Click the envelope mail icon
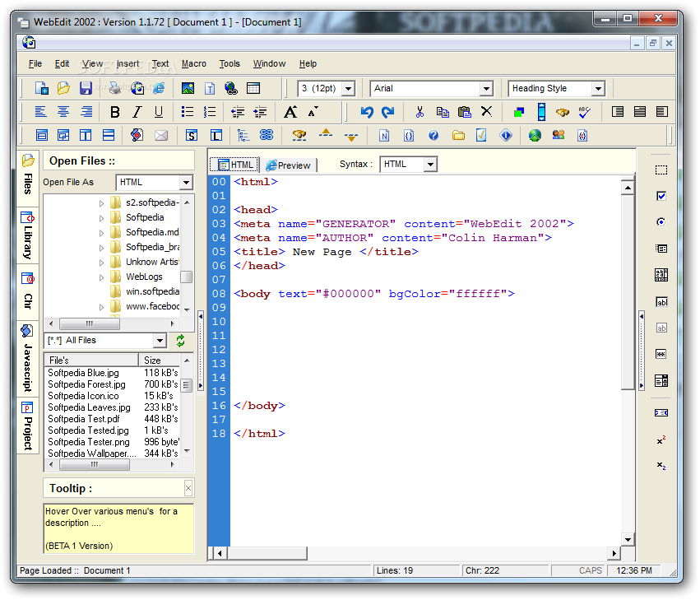700x600 pixels. (x=161, y=135)
